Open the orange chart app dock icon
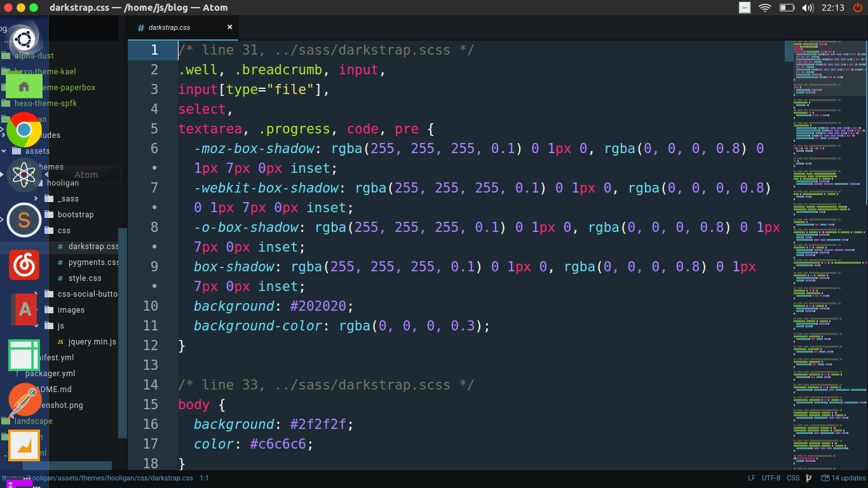This screenshot has height=488, width=868. [24, 446]
